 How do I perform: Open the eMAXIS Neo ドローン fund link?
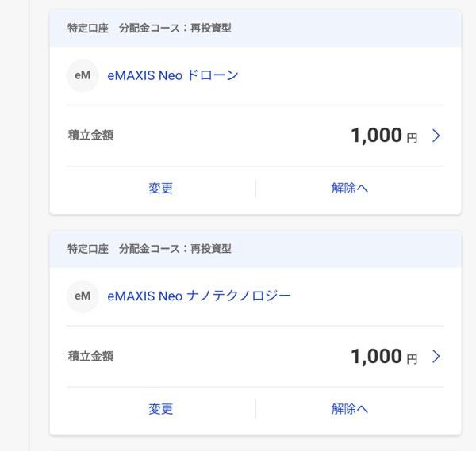[x=173, y=76]
